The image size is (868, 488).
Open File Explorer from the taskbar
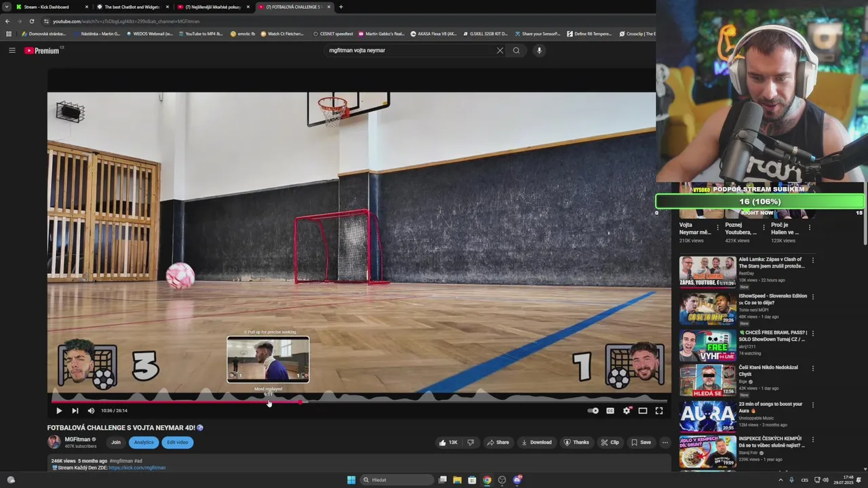[457, 480]
